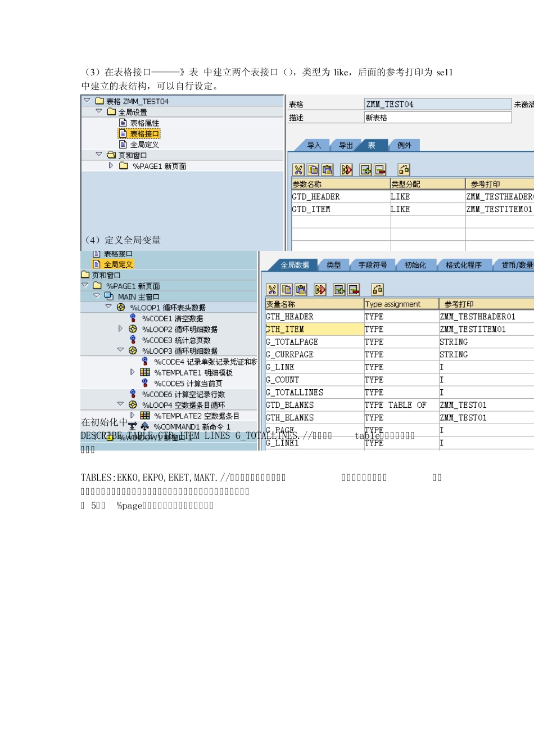Click the gear icon of %CODE6 计算空记录行数
Viewport: 534px width, 756px height.
point(133,394)
